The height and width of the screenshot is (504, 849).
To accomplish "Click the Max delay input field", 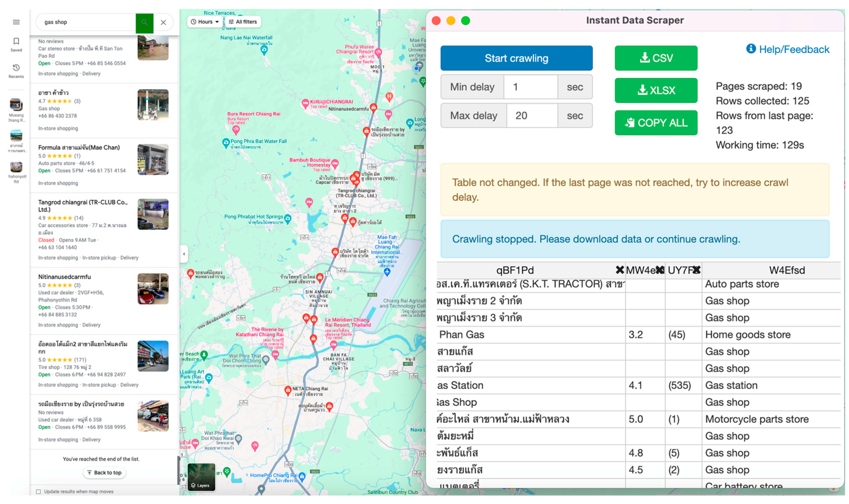I will [x=532, y=116].
